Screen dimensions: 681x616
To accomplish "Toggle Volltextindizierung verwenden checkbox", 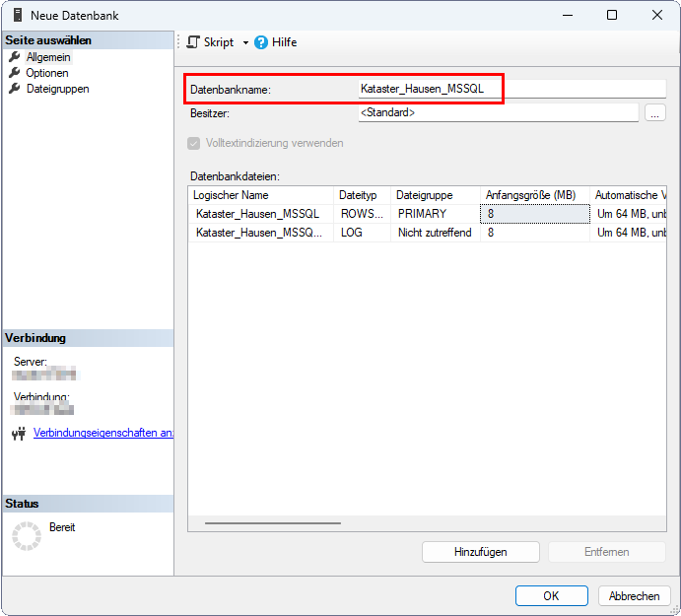I will click(194, 143).
